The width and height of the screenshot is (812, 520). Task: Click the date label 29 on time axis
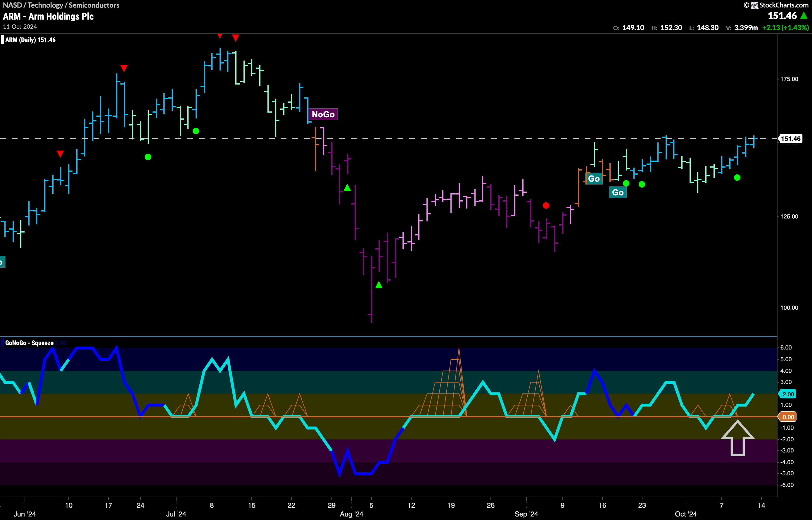332,505
